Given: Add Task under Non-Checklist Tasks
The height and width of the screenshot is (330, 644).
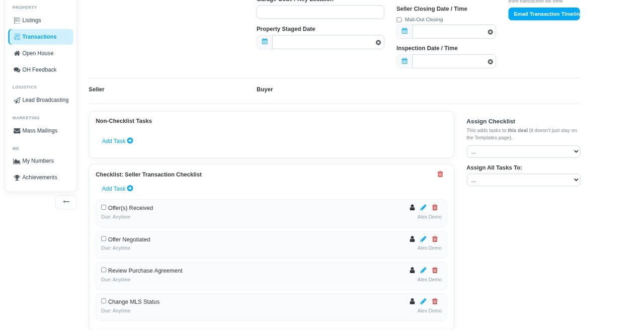Looking at the screenshot, I should pos(117,141).
